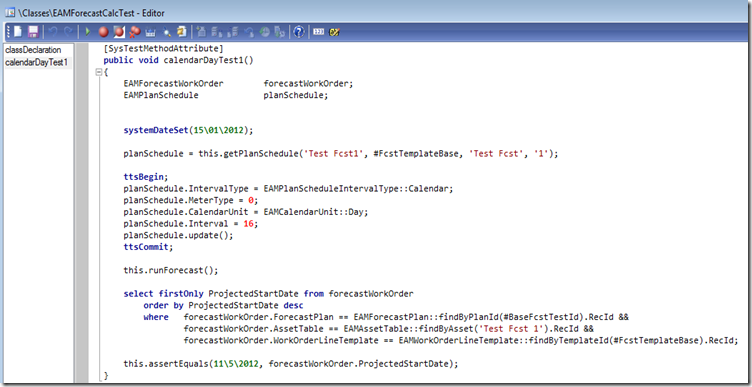
Task: Run the code with the green Go arrow
Action: [87, 32]
